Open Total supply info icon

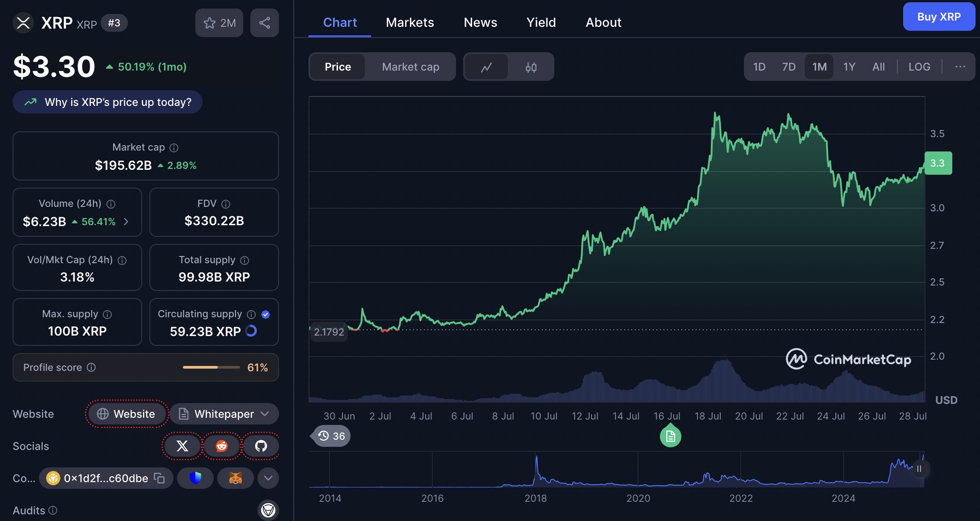[x=245, y=260]
